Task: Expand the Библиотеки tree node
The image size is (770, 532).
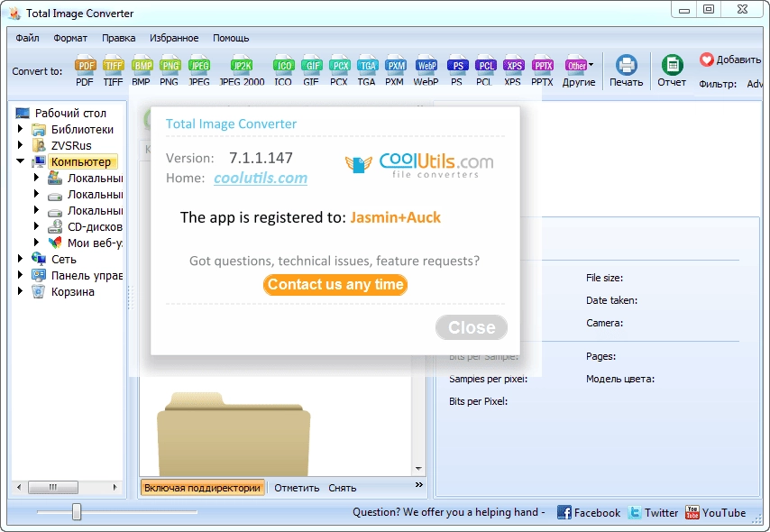Action: [20, 129]
